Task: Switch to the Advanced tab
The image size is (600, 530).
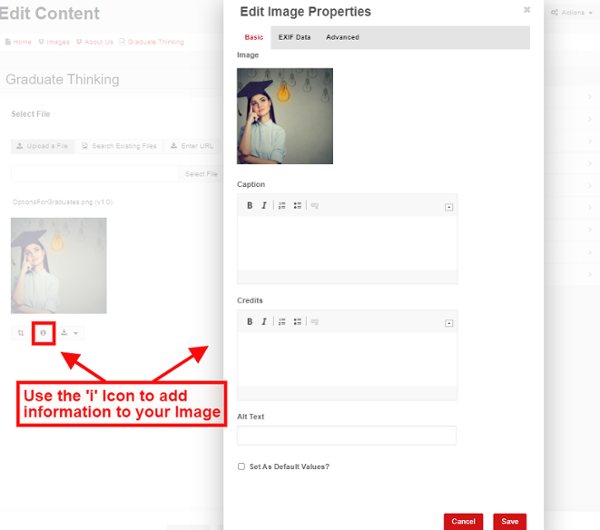Action: [x=342, y=37]
